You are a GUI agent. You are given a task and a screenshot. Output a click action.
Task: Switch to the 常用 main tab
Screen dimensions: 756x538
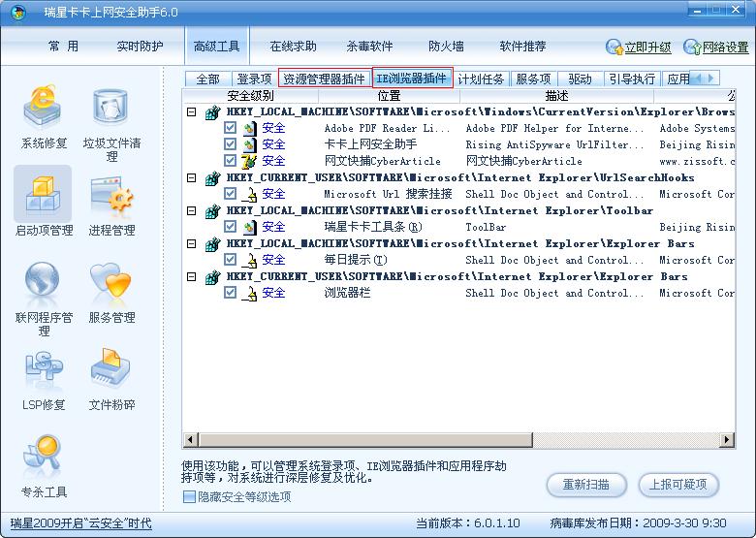coord(63,47)
